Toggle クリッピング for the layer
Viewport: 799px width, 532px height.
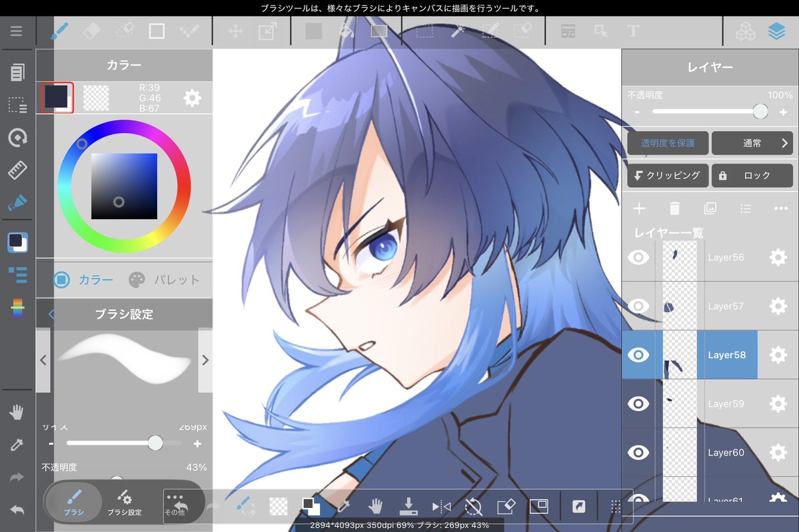(668, 175)
